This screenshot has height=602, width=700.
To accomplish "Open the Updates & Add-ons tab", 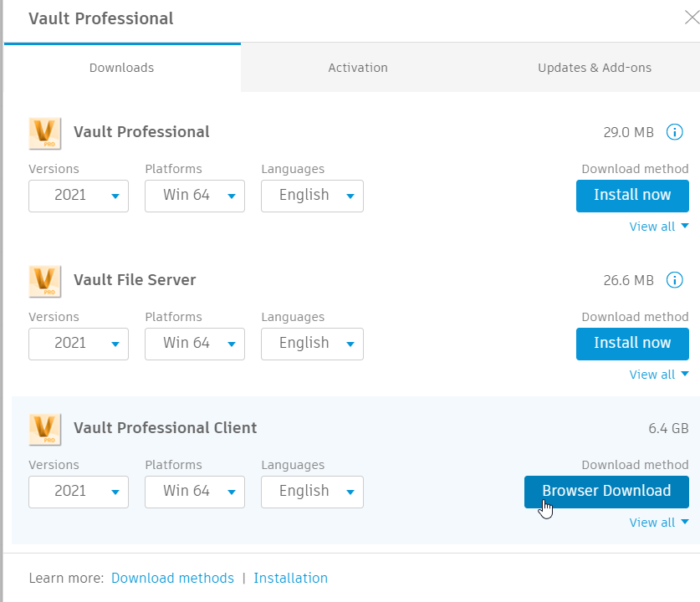I will (x=594, y=68).
